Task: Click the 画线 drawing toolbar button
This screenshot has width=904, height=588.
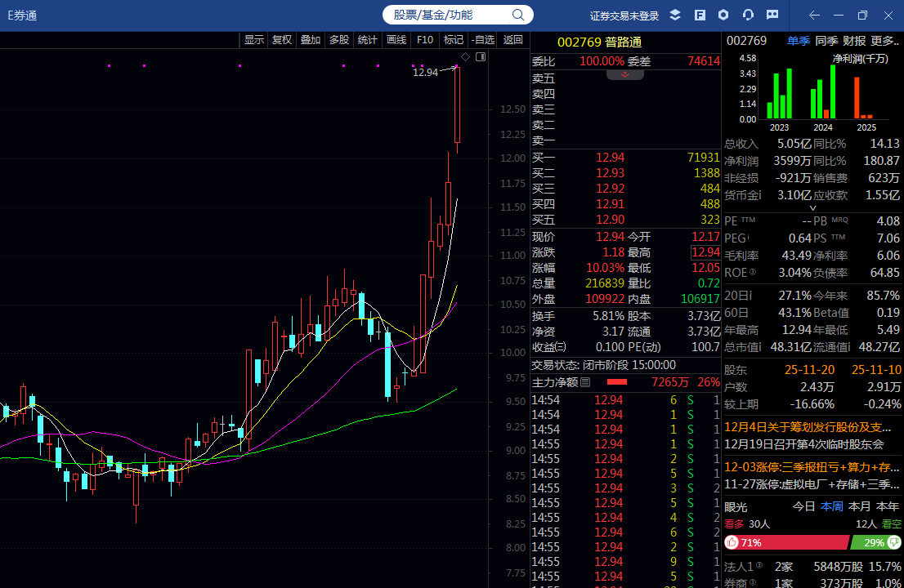Action: point(396,40)
